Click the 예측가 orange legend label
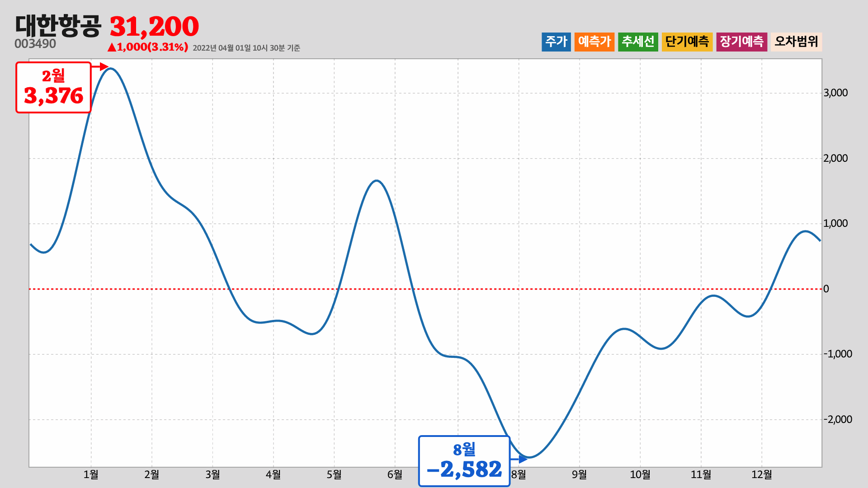Viewport: 868px width, 488px height. tap(594, 42)
